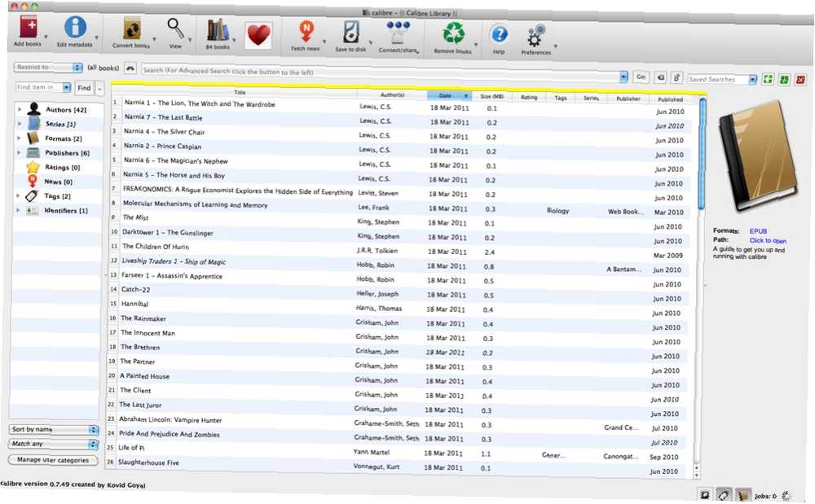Screen dimensions: 815x504
Task: Open Restrict to dropdown
Action: point(48,68)
